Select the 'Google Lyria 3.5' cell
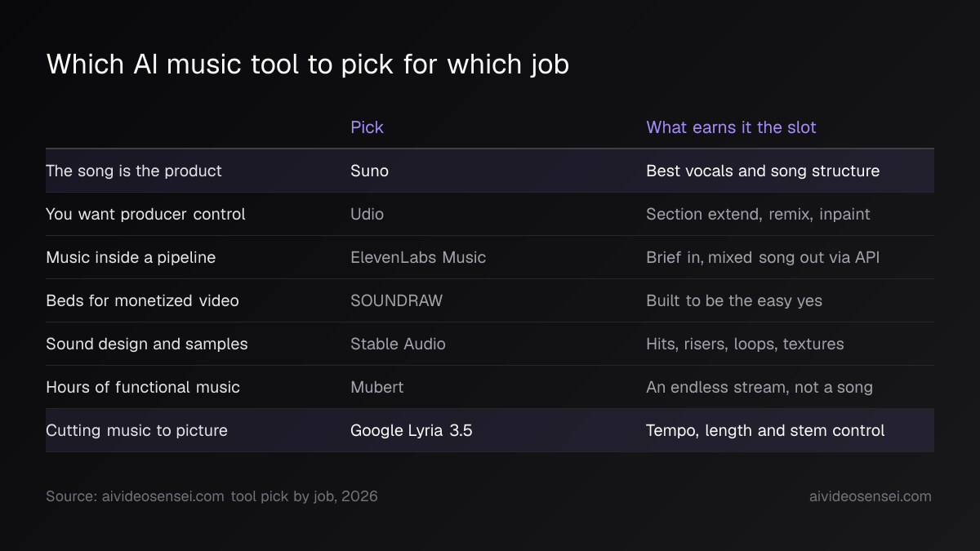980x551 pixels. click(x=412, y=430)
